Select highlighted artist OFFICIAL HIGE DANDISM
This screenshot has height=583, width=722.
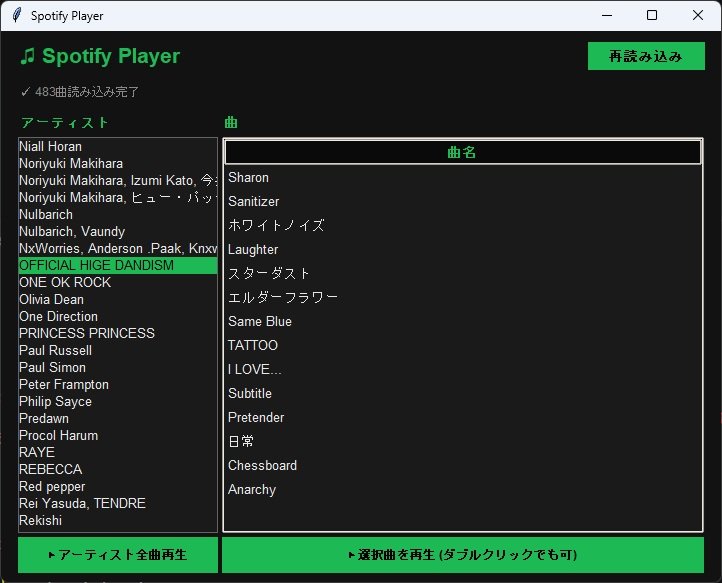[x=118, y=266]
